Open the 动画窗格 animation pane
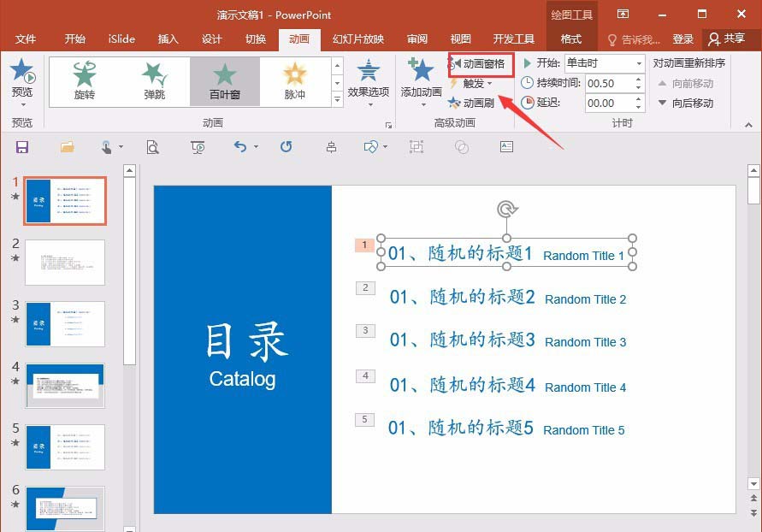Screen dimensions: 762x532 coord(485,62)
